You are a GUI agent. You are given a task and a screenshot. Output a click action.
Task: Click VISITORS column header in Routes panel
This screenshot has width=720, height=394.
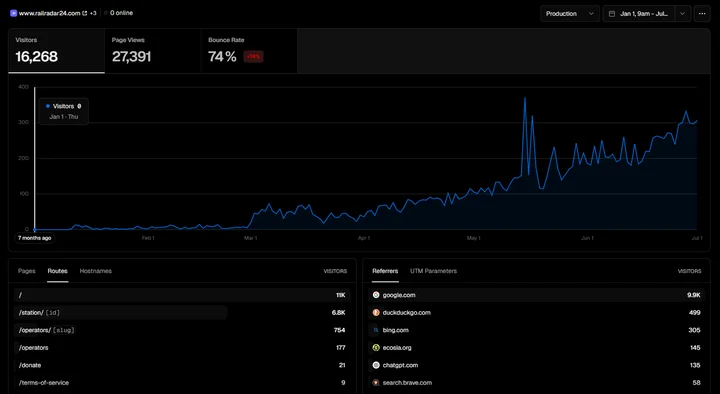pyautogui.click(x=335, y=271)
